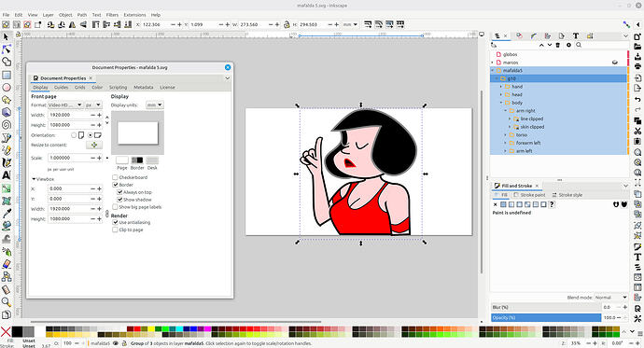Set flat color fill type
Viewport: 644px width, 348px height.
[x=503, y=204]
